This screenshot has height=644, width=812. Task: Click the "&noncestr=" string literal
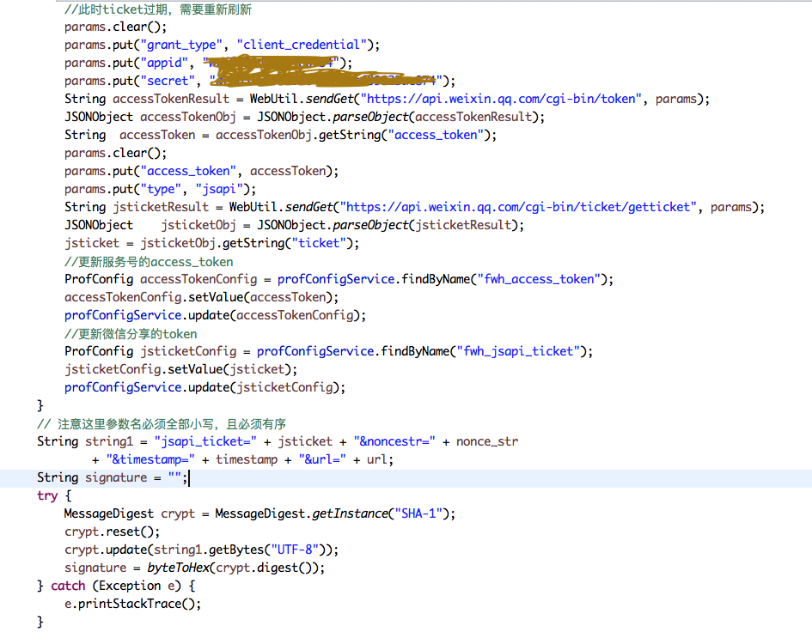click(394, 442)
